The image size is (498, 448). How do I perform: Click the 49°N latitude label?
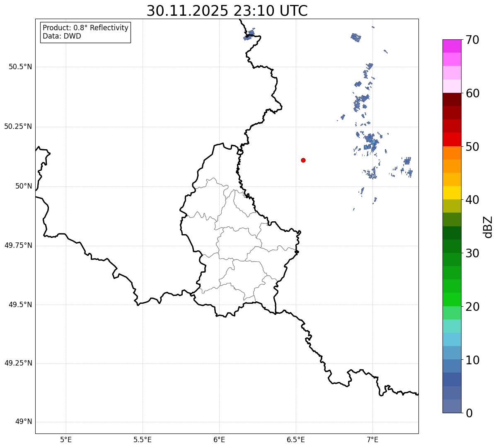[24, 422]
